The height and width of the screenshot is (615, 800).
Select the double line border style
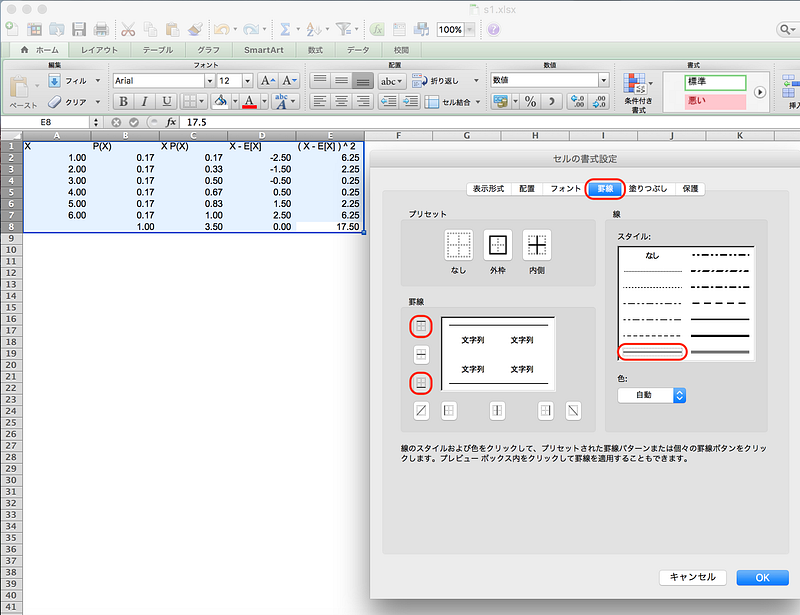click(x=652, y=352)
